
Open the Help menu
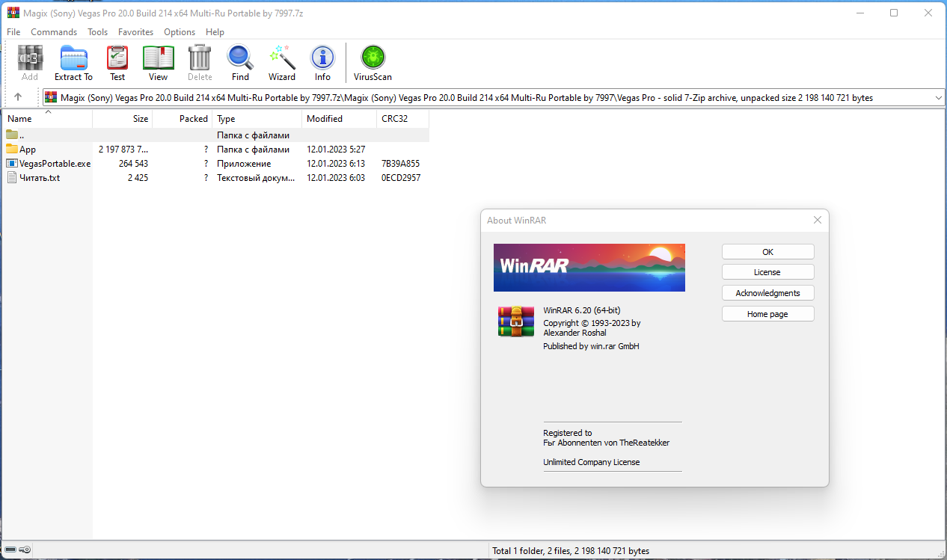pyautogui.click(x=215, y=32)
